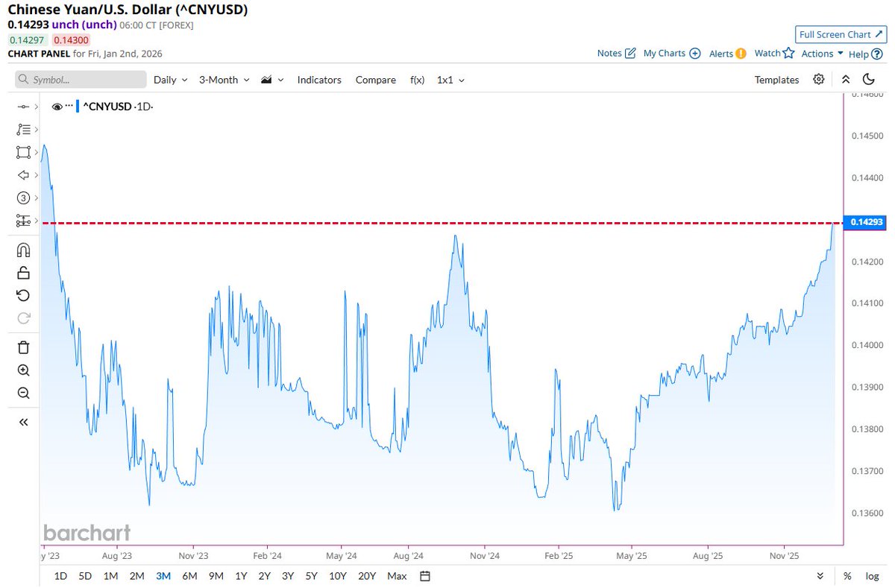Click the trash icon to remove drawings

[x=22, y=347]
